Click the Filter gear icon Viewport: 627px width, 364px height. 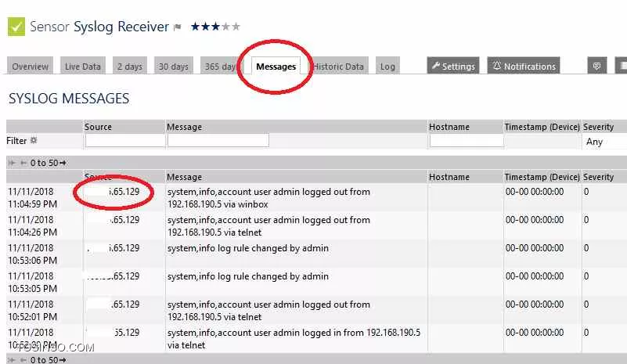click(x=34, y=140)
